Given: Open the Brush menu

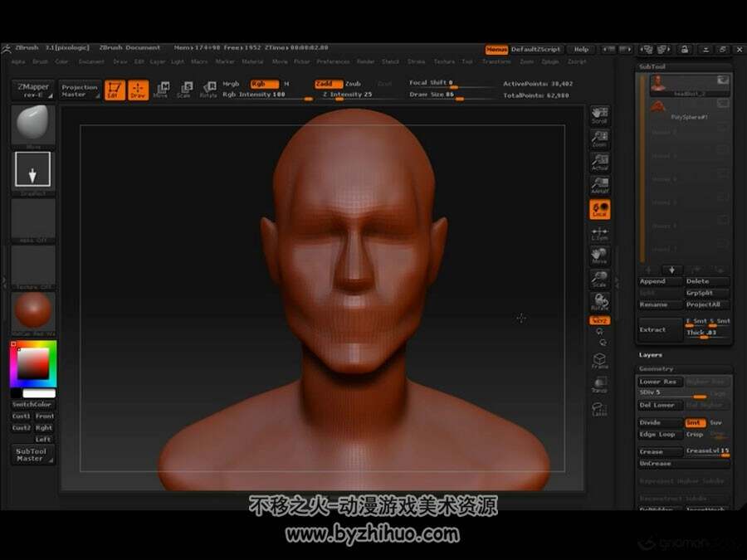Looking at the screenshot, I should (40, 62).
